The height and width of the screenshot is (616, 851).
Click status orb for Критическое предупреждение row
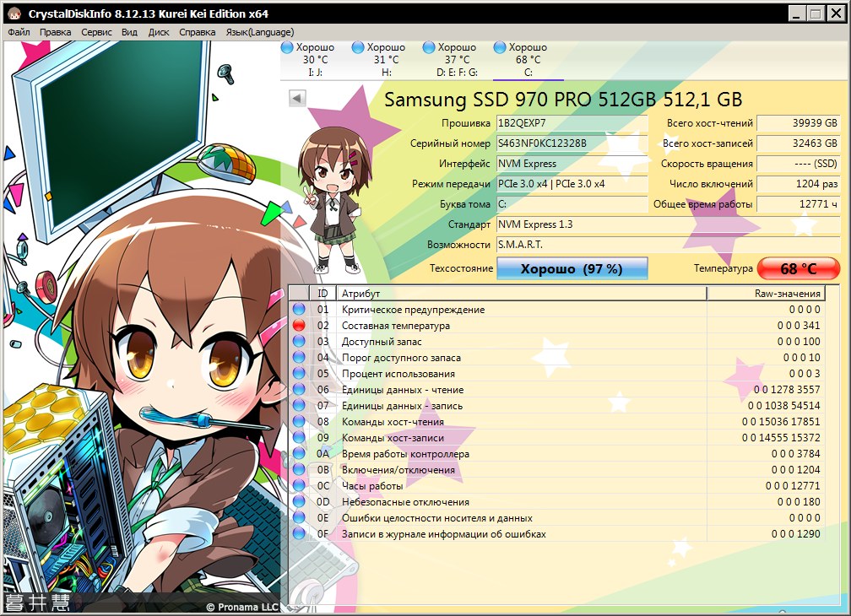pos(299,309)
